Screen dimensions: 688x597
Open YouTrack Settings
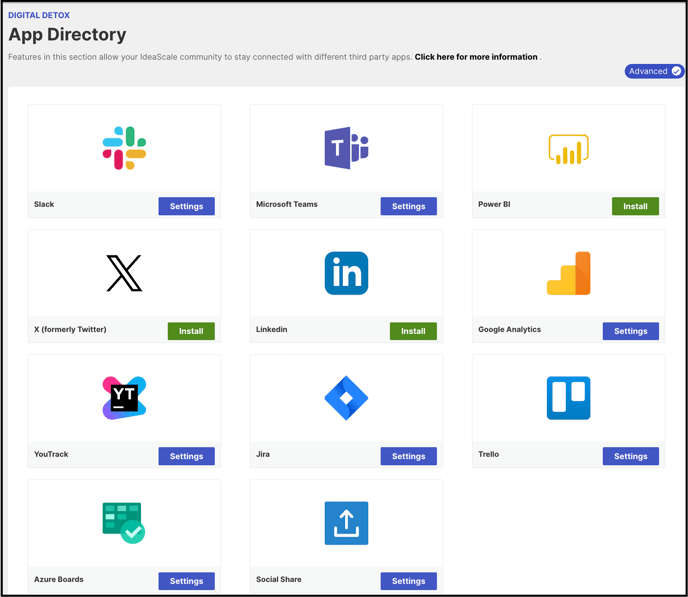[186, 456]
